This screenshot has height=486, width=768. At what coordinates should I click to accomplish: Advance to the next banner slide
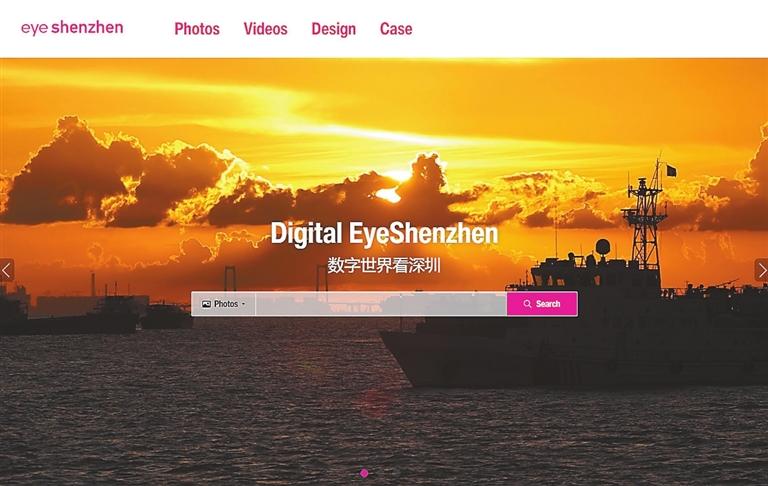(761, 270)
